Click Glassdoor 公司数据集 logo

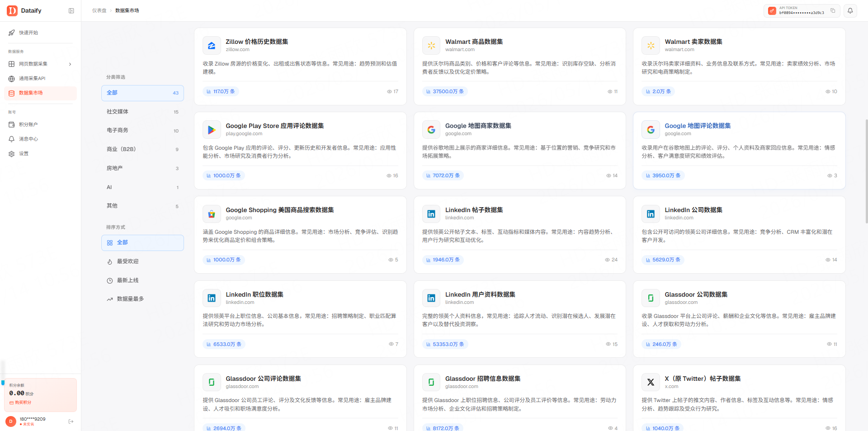[x=651, y=298]
